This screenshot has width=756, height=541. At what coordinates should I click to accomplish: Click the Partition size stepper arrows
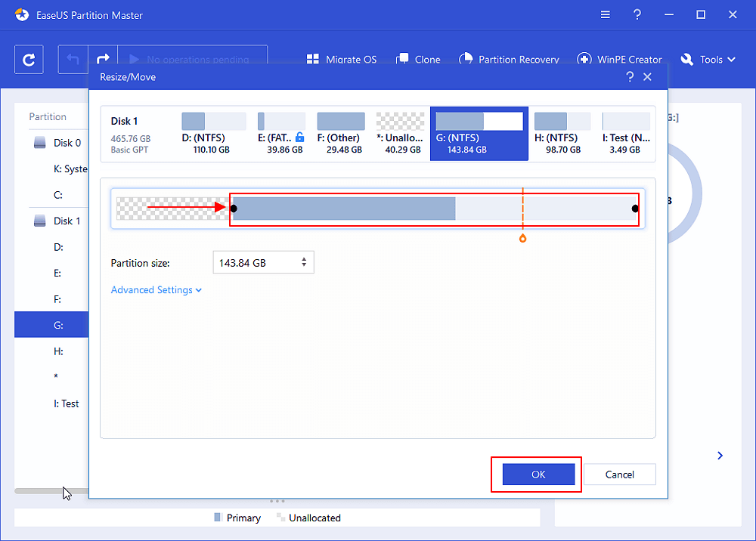tap(304, 262)
